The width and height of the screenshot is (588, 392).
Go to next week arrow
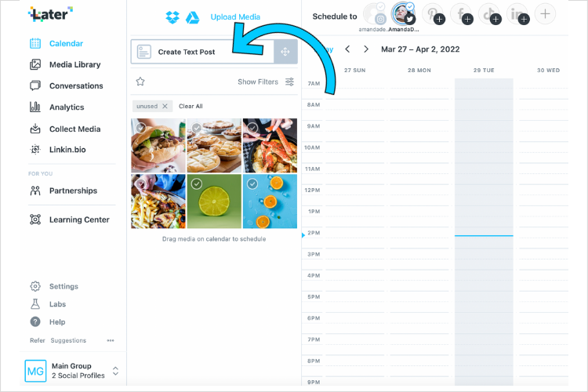(366, 49)
